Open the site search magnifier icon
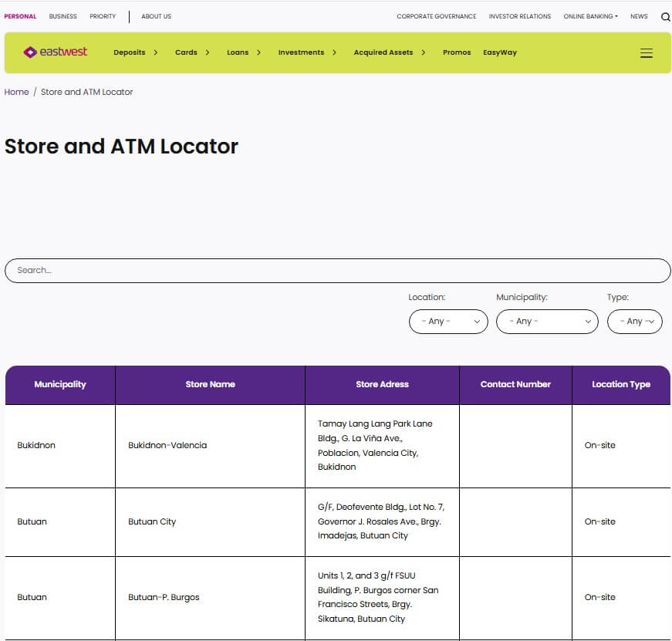The image size is (672, 641). click(x=665, y=16)
